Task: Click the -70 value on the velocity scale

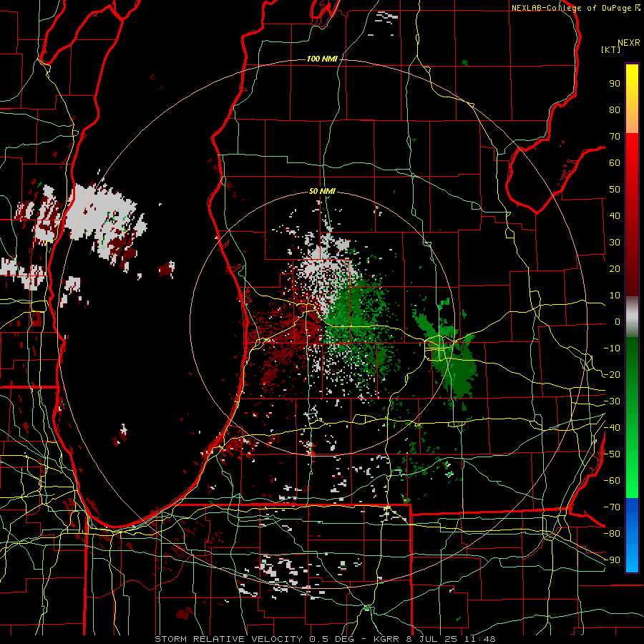Action: coord(612,507)
